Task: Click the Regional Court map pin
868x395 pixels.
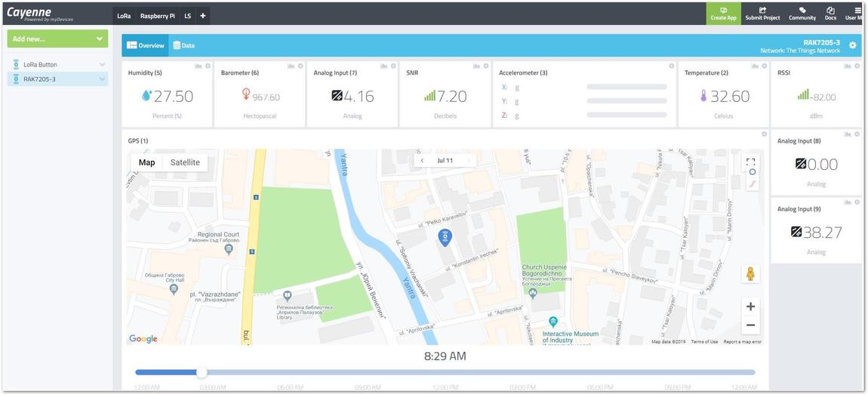Action: pos(229,250)
